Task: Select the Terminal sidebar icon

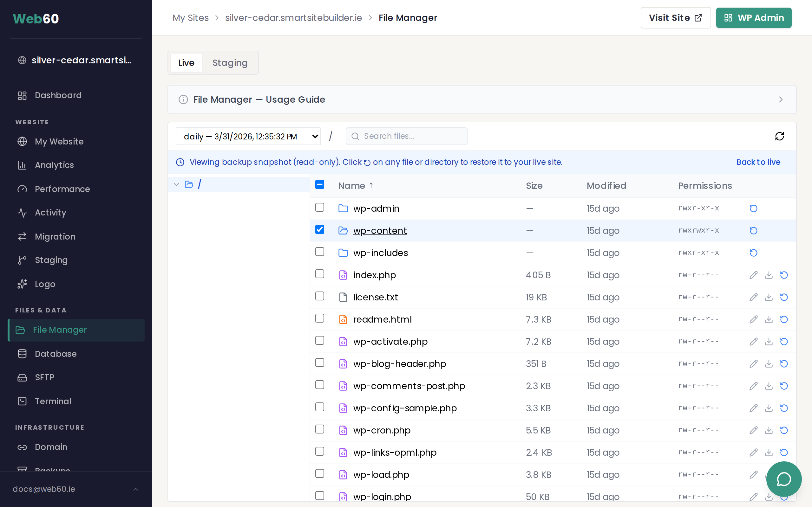Action: 22,401
